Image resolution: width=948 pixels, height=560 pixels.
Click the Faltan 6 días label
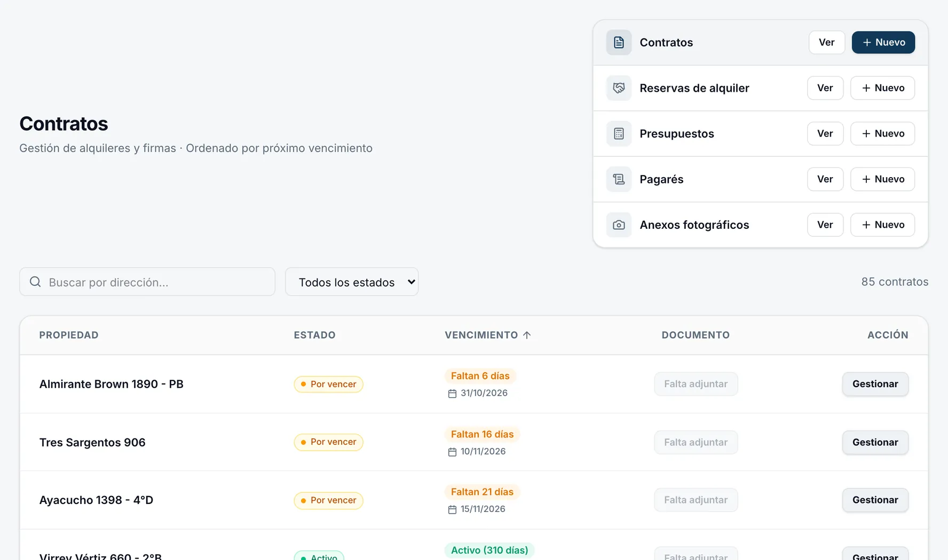pyautogui.click(x=480, y=376)
